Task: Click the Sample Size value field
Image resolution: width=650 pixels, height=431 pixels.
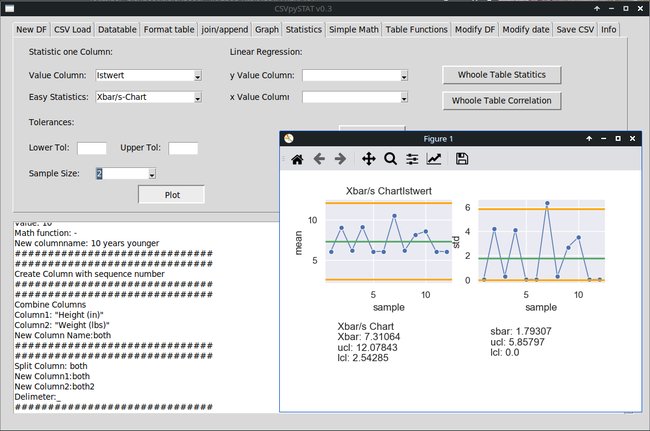Action: coord(122,174)
